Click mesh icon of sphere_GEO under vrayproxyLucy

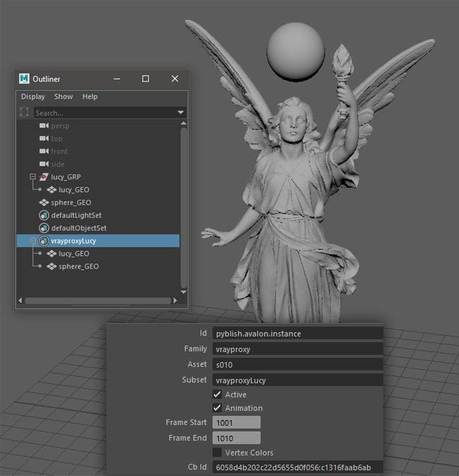click(52, 266)
